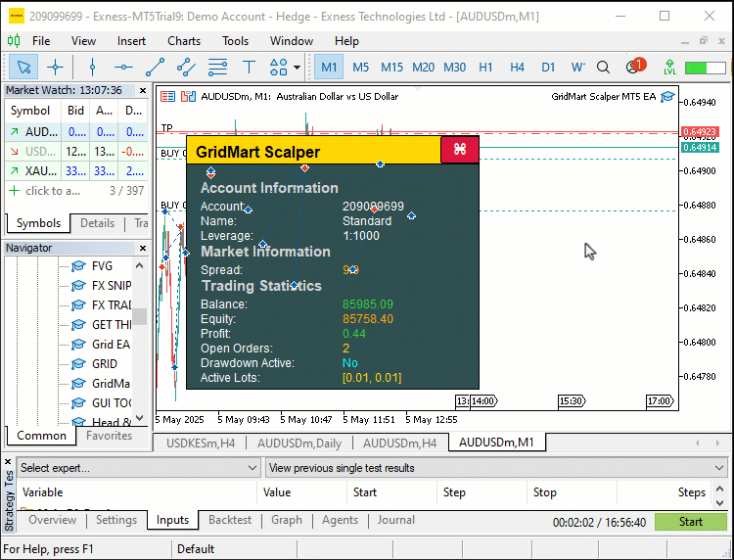Screen dimensions: 734x560
Task: Close the GridMart Scalper panel
Action: click(x=460, y=150)
